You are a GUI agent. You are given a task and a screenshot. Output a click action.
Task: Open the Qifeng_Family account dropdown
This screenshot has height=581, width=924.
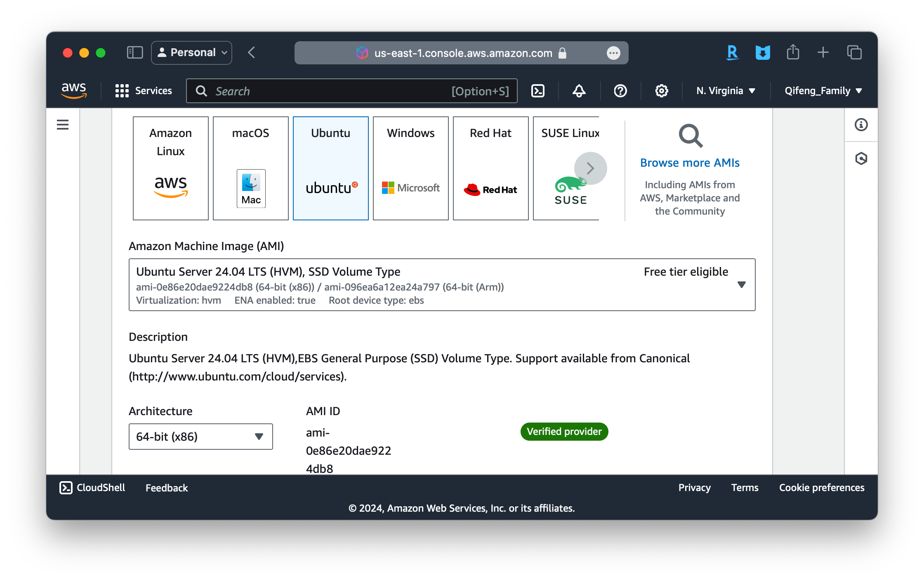823,91
